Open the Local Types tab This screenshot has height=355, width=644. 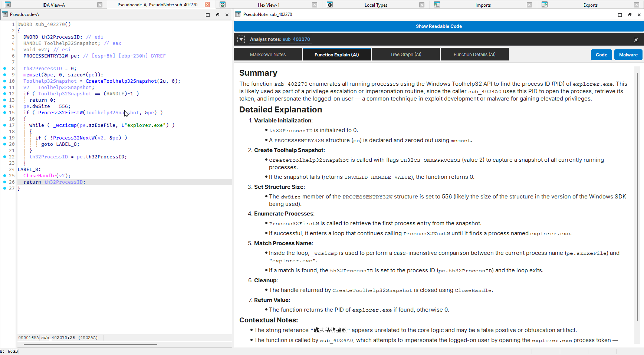tap(376, 5)
